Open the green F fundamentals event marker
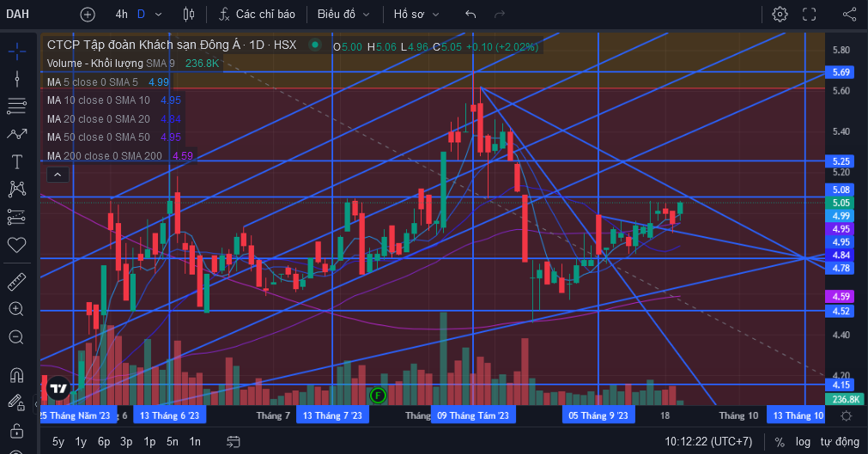This screenshot has height=454, width=868. click(x=378, y=396)
